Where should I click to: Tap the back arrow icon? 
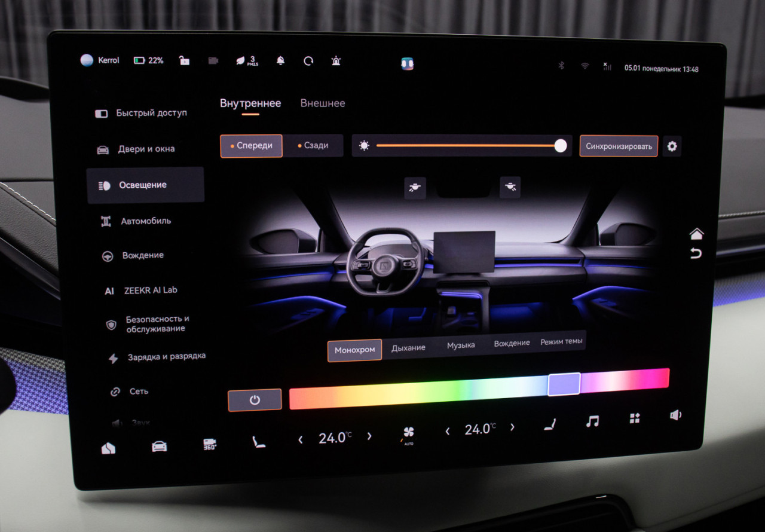click(696, 253)
